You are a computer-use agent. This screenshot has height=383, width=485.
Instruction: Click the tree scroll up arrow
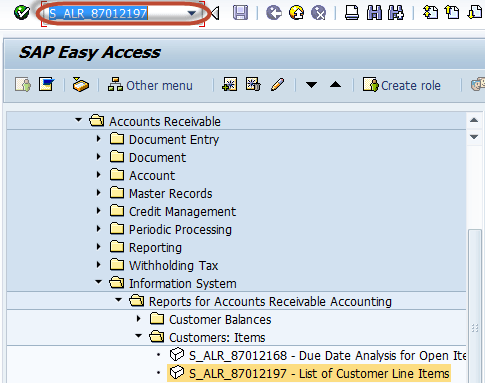pos(474,120)
